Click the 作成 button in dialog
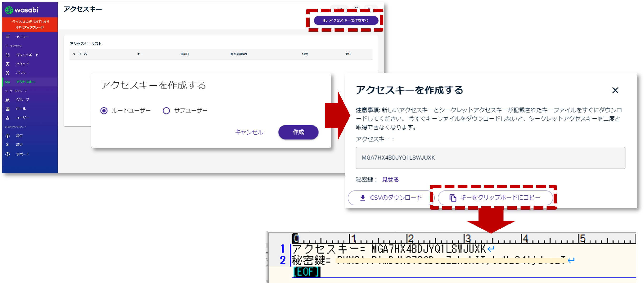 [x=298, y=132]
